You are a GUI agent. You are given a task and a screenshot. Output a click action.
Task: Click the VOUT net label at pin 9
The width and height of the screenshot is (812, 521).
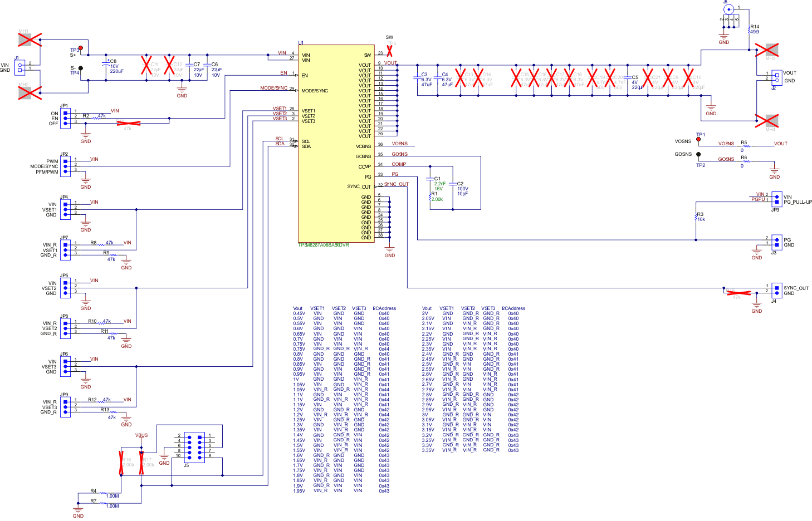point(390,63)
